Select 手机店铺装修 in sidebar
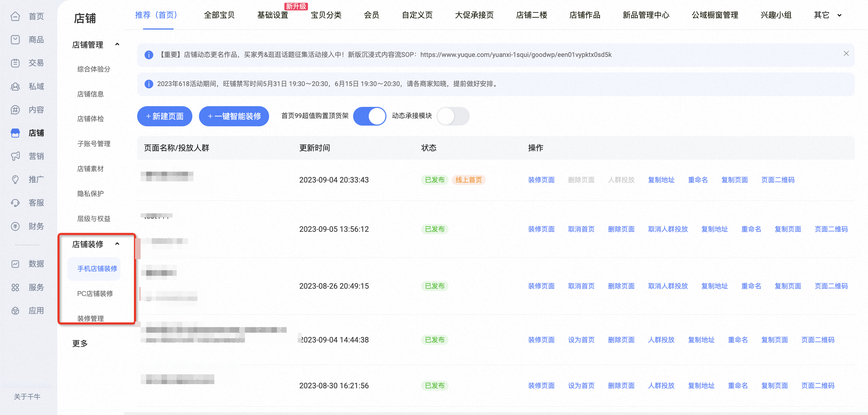Viewport: 868px width, 415px height. tap(94, 269)
